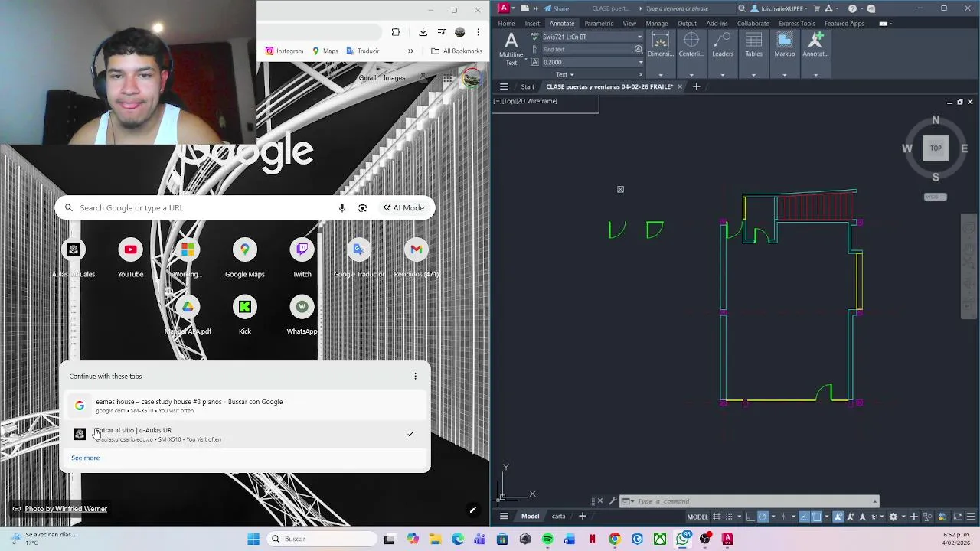The width and height of the screenshot is (980, 551).
Task: Open the Autodesk App Store cart icon
Action: click(x=817, y=8)
